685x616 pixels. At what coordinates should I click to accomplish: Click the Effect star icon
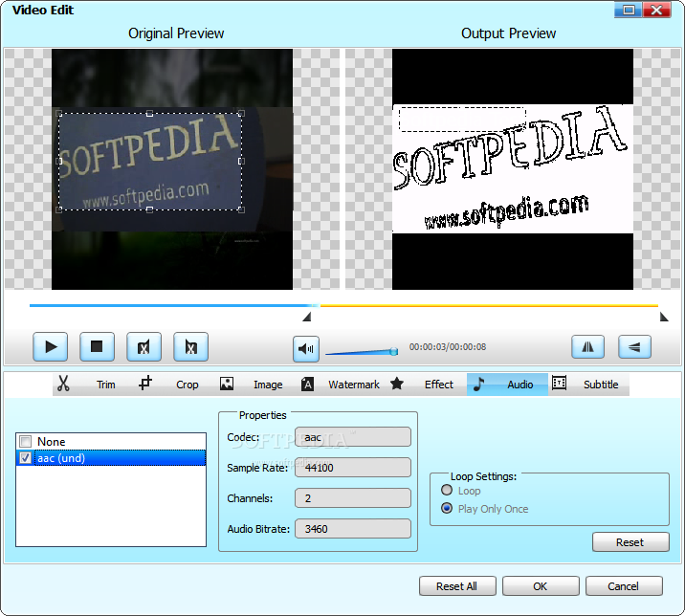tap(397, 384)
